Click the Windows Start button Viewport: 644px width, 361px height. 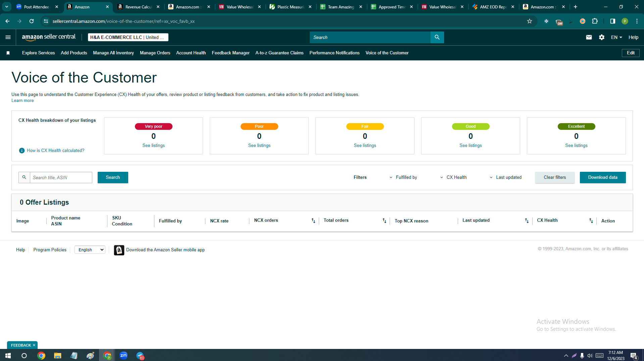click(x=8, y=356)
